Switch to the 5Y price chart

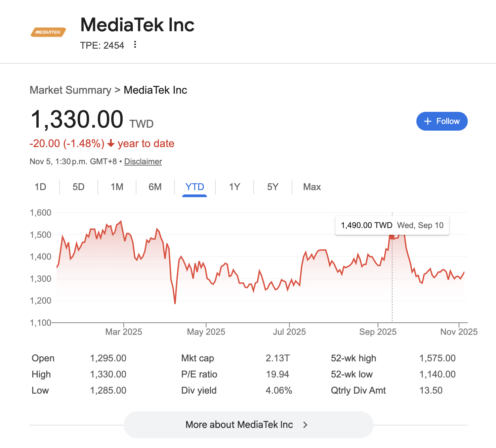(273, 187)
